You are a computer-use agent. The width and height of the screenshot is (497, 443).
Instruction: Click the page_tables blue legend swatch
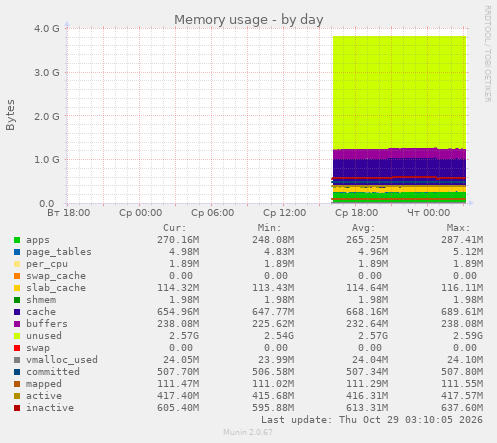click(x=17, y=252)
